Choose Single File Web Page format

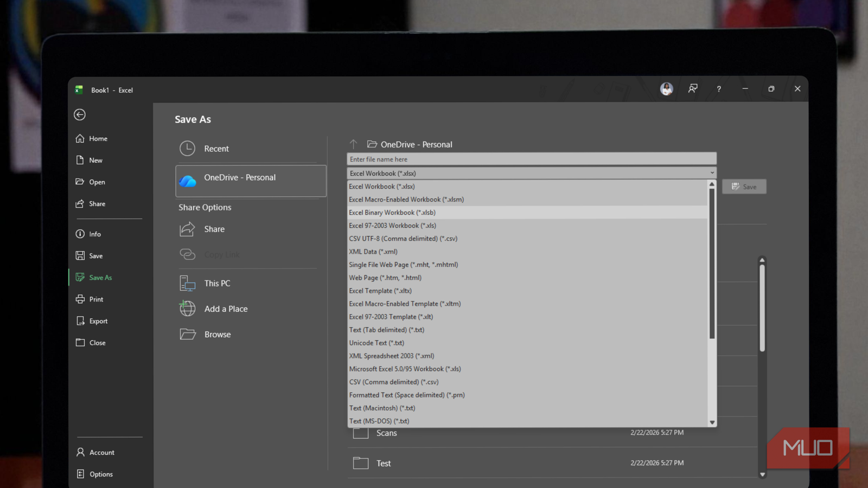pyautogui.click(x=527, y=265)
